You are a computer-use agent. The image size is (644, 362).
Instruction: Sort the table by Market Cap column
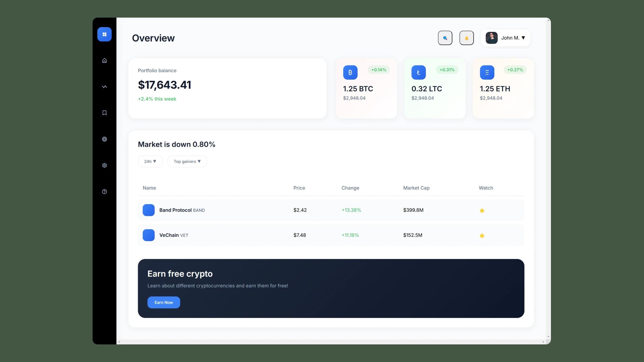(x=416, y=188)
